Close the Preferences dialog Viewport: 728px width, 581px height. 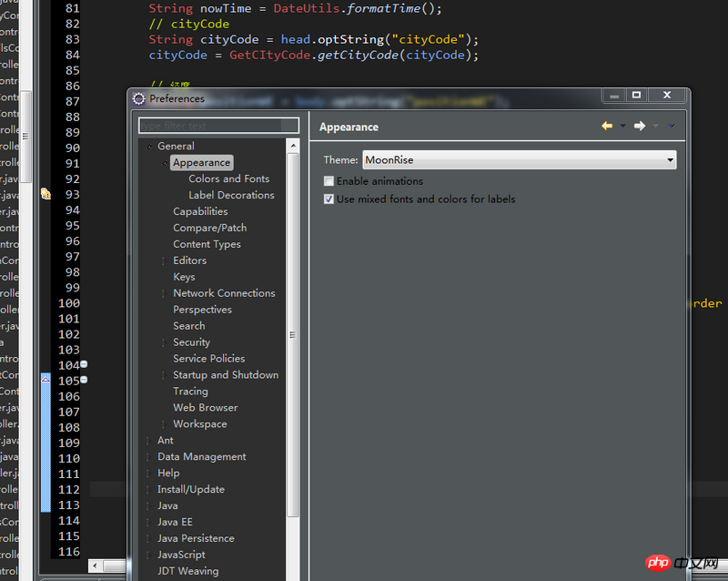coord(667,96)
